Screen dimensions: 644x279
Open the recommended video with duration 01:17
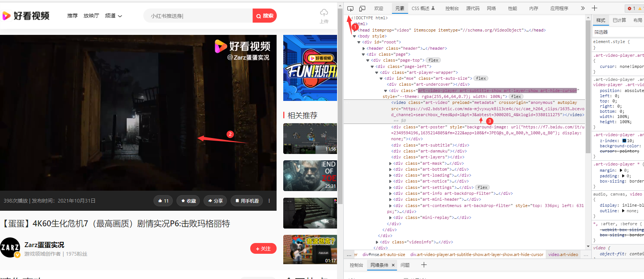click(310, 249)
